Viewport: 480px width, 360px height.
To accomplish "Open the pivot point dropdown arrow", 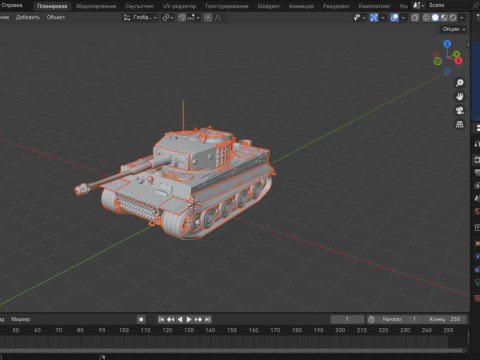I will [x=172, y=18].
